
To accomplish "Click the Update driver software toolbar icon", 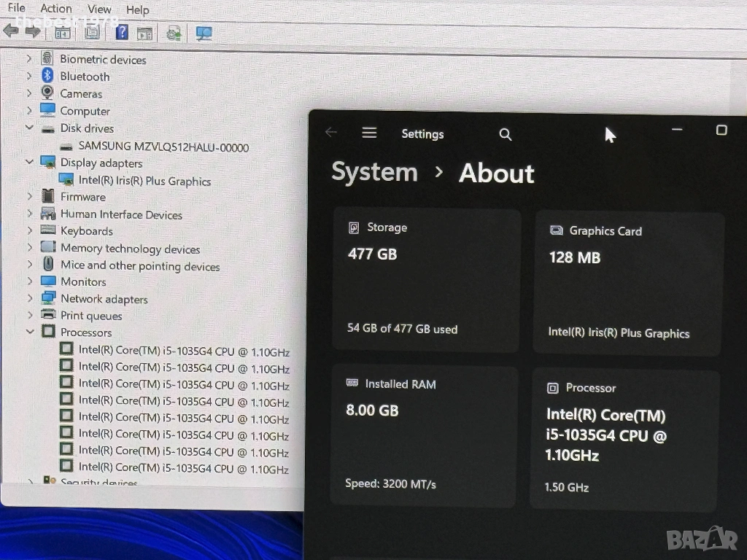I will tap(174, 33).
